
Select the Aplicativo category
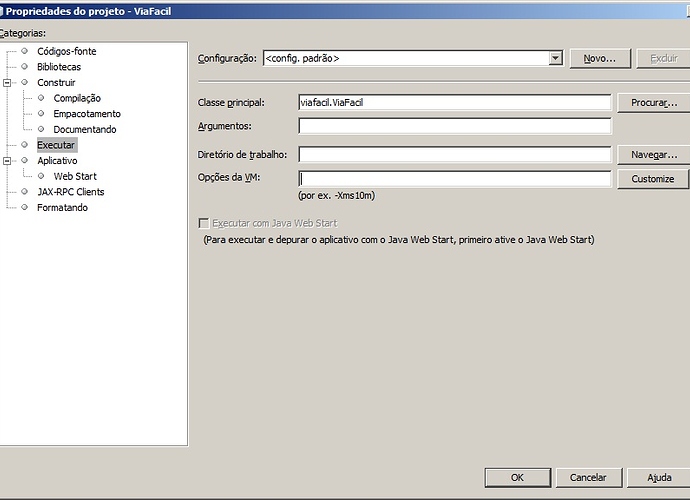point(57,161)
